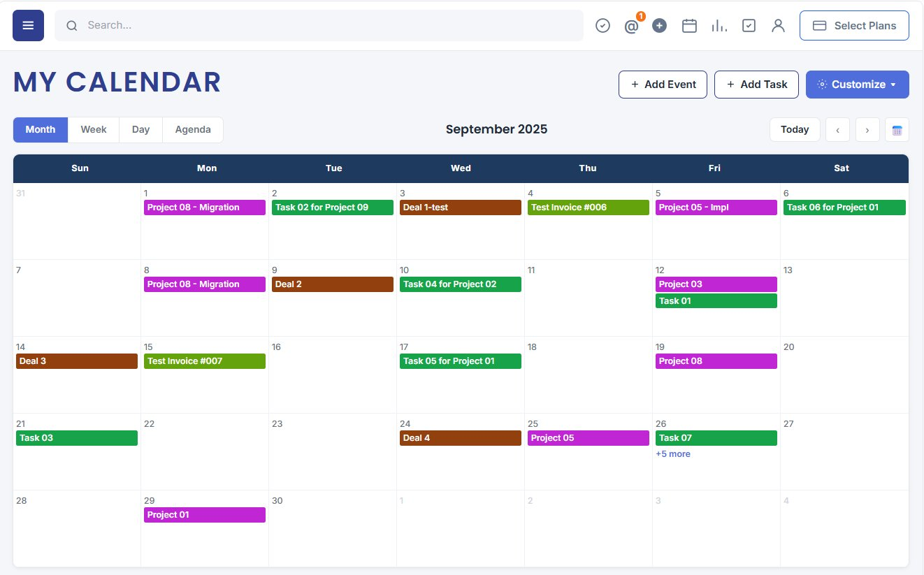The width and height of the screenshot is (924, 575).
Task: Open the Project 03 event
Action: [716, 284]
